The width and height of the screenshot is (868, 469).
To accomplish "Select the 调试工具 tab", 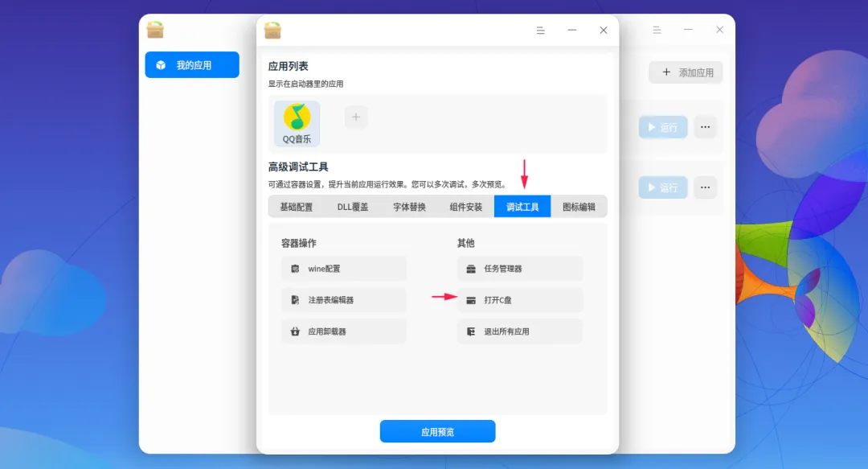I will [522, 207].
